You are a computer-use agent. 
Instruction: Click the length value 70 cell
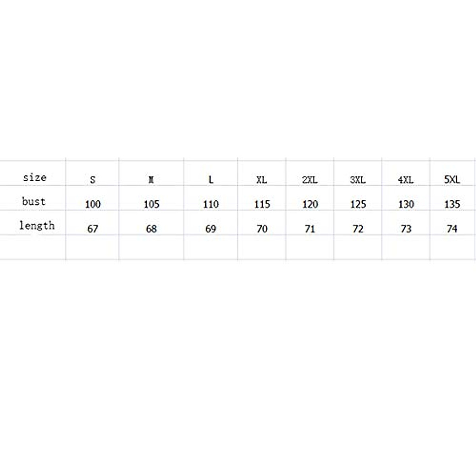262,229
